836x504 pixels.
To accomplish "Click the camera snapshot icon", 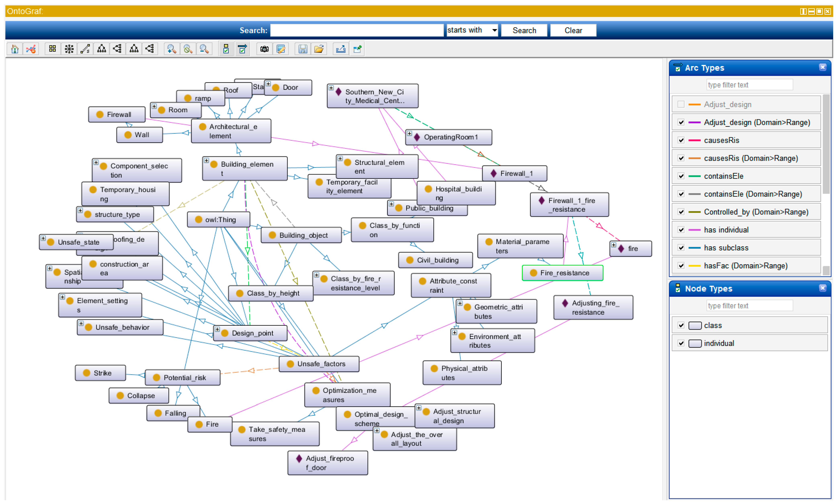I will (x=264, y=49).
